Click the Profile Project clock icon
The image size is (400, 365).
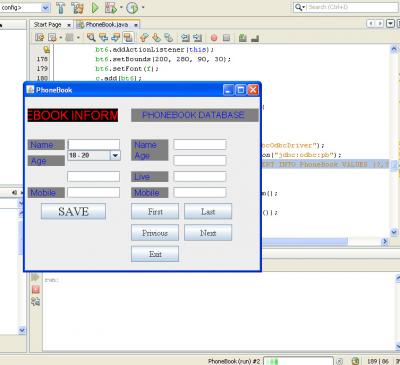[x=132, y=8]
